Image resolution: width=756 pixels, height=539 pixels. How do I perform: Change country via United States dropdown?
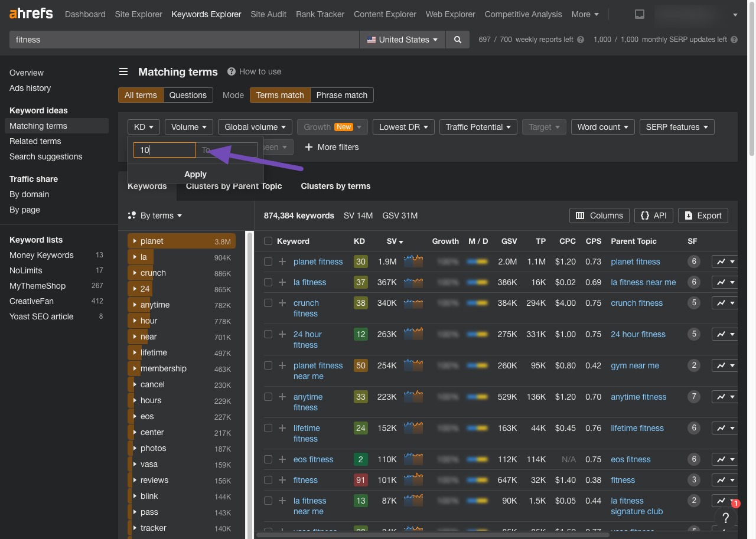click(402, 40)
